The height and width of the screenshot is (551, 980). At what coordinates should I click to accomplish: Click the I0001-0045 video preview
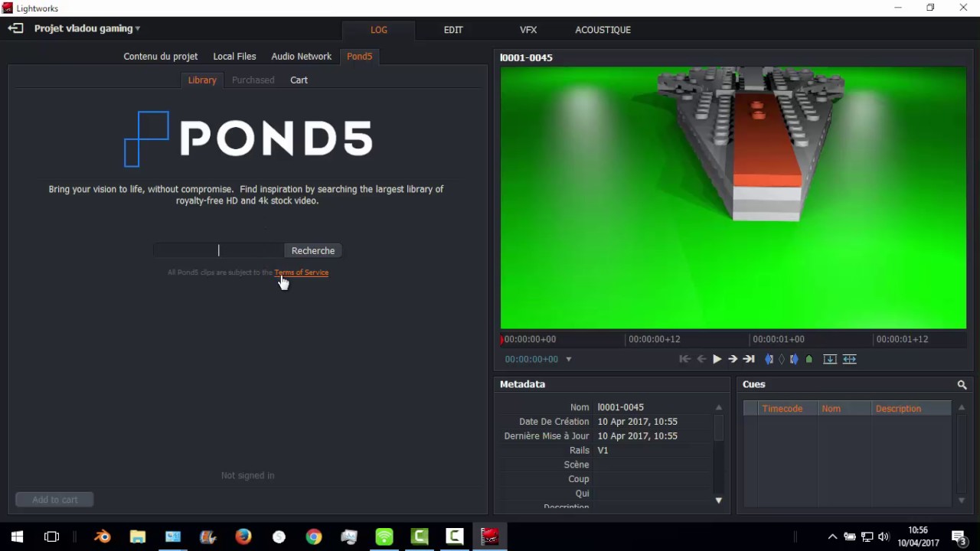pos(733,197)
